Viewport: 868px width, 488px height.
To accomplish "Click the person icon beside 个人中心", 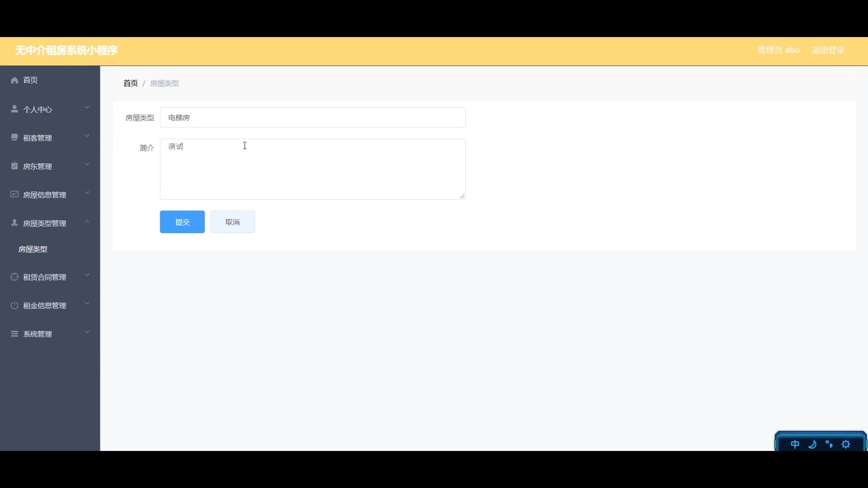I will tap(14, 109).
